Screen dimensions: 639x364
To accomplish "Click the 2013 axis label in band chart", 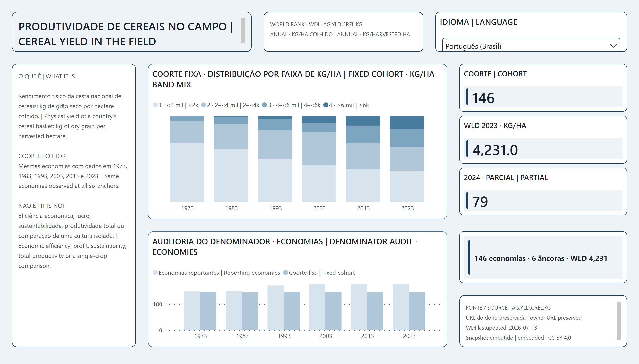I will pyautogui.click(x=363, y=208).
